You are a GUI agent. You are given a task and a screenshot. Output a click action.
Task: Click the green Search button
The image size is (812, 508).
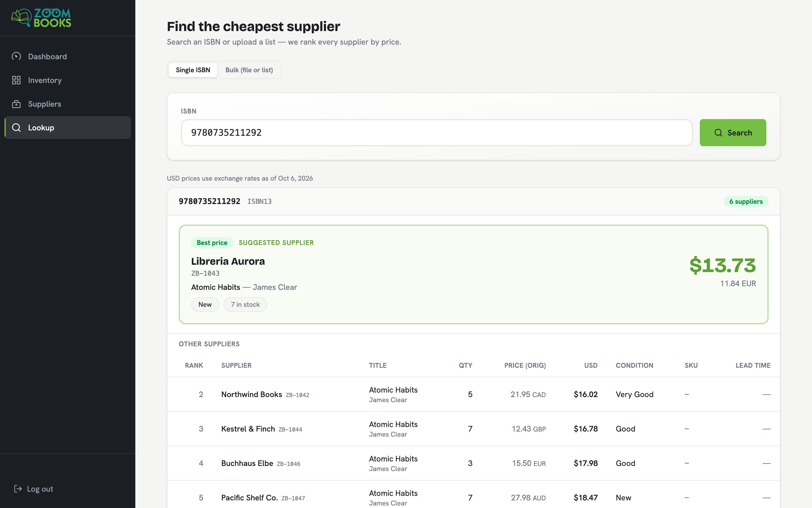pos(733,133)
